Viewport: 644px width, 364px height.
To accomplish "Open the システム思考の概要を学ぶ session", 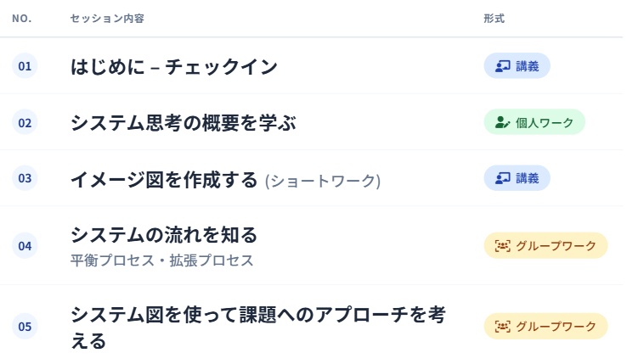I will 183,123.
